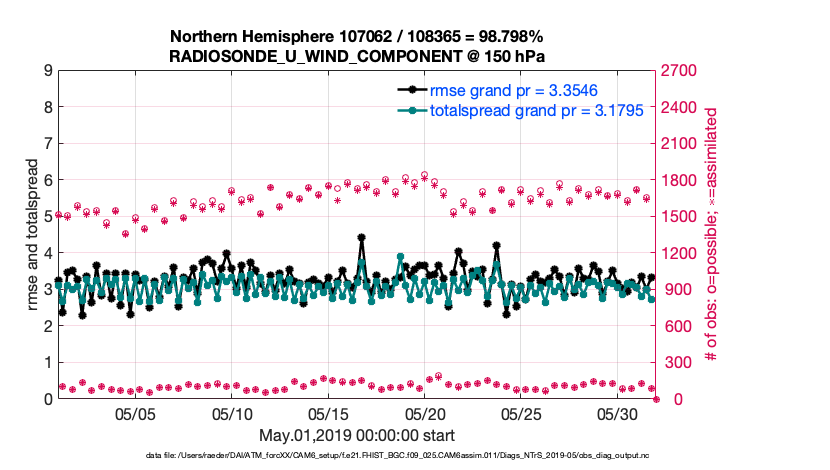830x470 pixels.
Task: Select the 'totalspread grand pr = 3.1795' legend text
Action: pyautogui.click(x=537, y=110)
